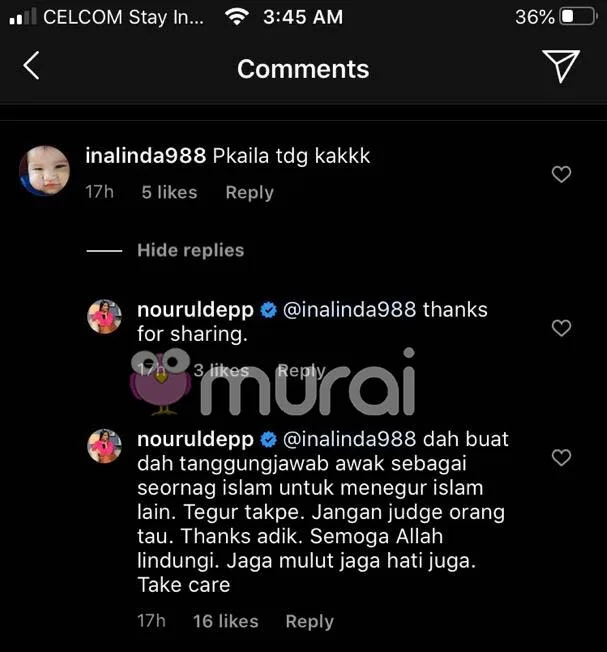Viewport: 607px width, 652px height.
Task: Open nouruldepp avatar on first reply
Action: [104, 316]
